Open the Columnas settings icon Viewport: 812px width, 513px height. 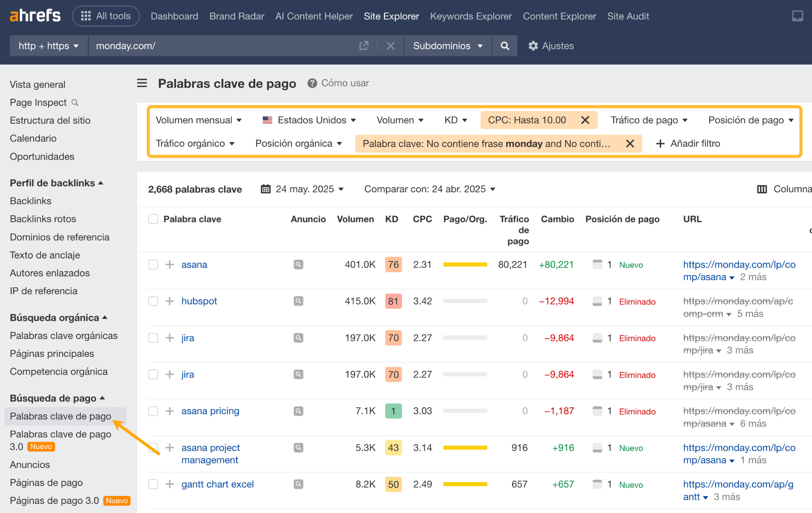[x=762, y=189]
